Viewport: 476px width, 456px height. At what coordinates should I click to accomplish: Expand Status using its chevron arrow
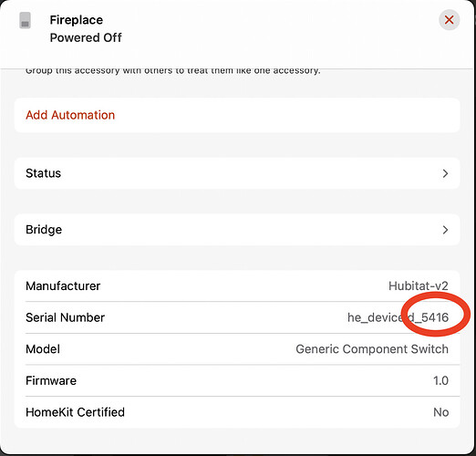[445, 173]
